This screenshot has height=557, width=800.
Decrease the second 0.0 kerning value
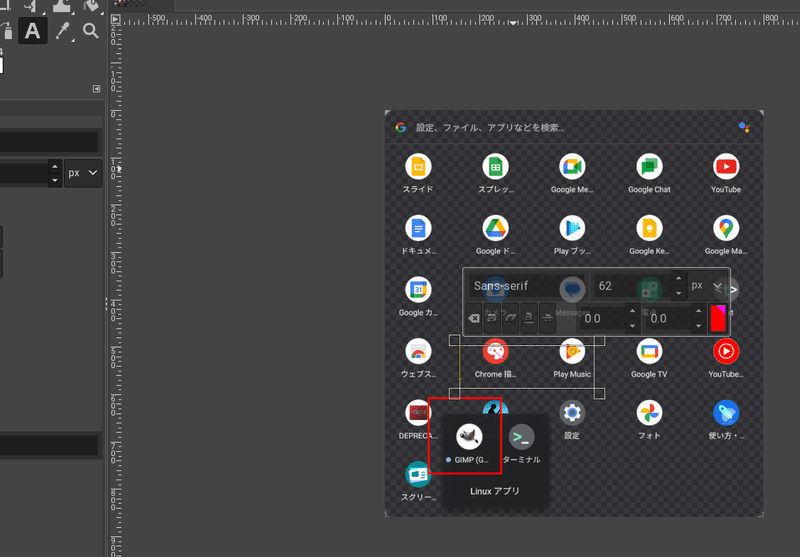click(x=698, y=325)
